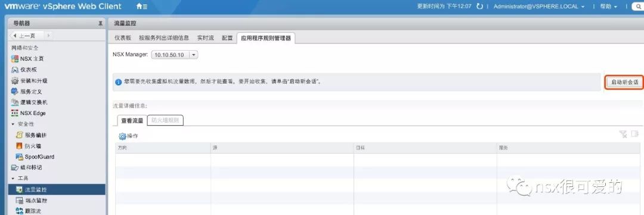
Task: Sort by the 目标 column header
Action: click(425, 148)
